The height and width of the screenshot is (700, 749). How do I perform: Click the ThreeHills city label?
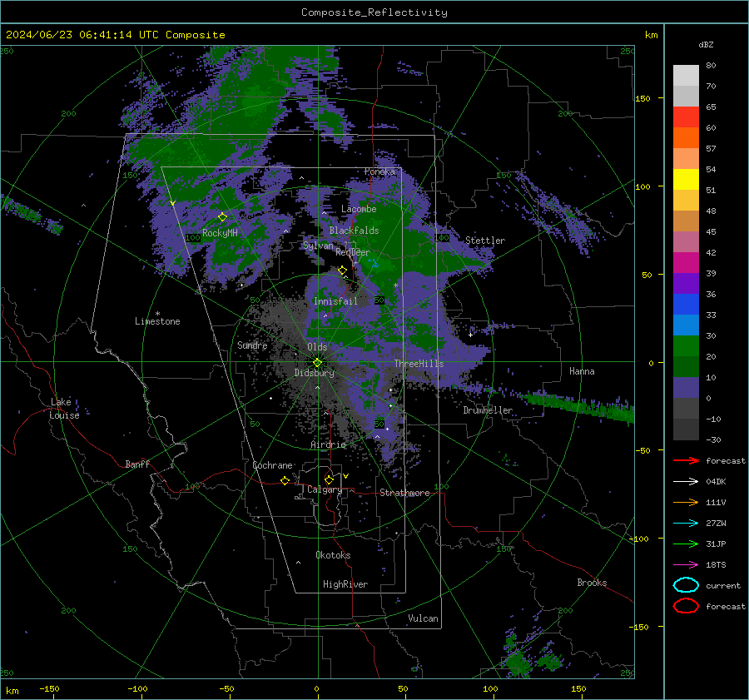click(x=419, y=364)
